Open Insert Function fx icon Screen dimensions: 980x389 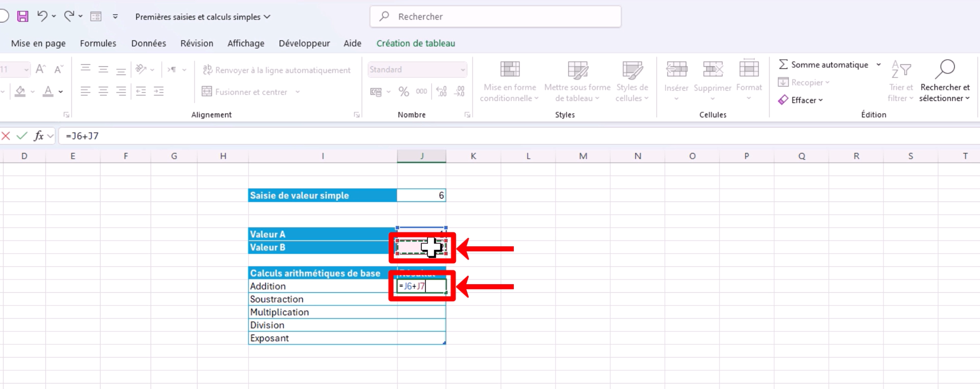pos(38,136)
